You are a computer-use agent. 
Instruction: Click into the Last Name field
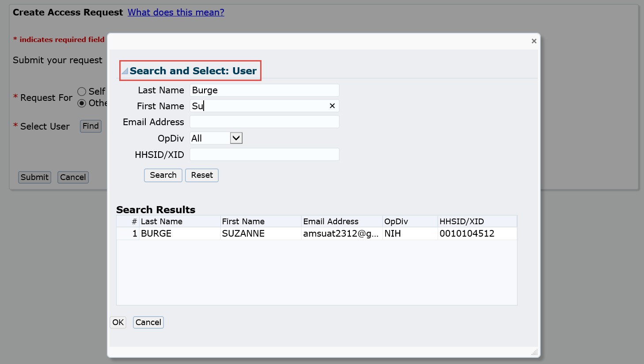click(264, 90)
